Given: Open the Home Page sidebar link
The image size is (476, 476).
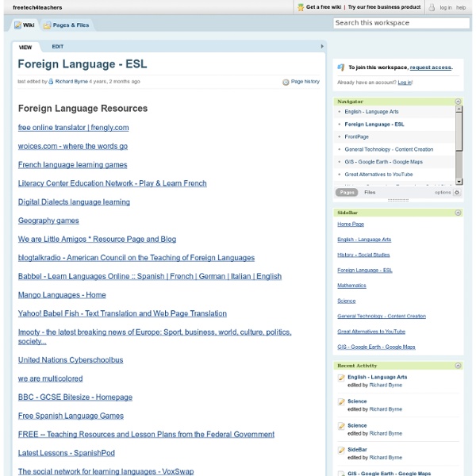Looking at the screenshot, I should [x=351, y=225].
